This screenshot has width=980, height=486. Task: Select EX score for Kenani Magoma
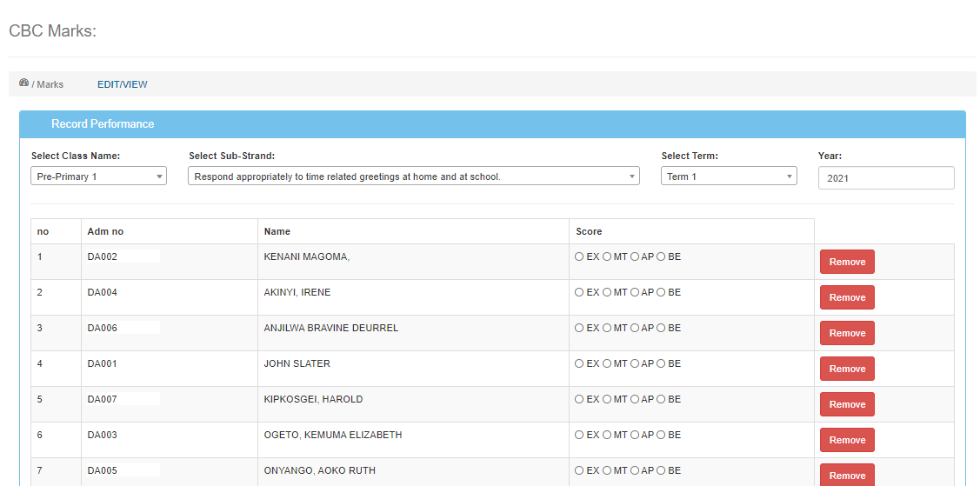pos(579,256)
